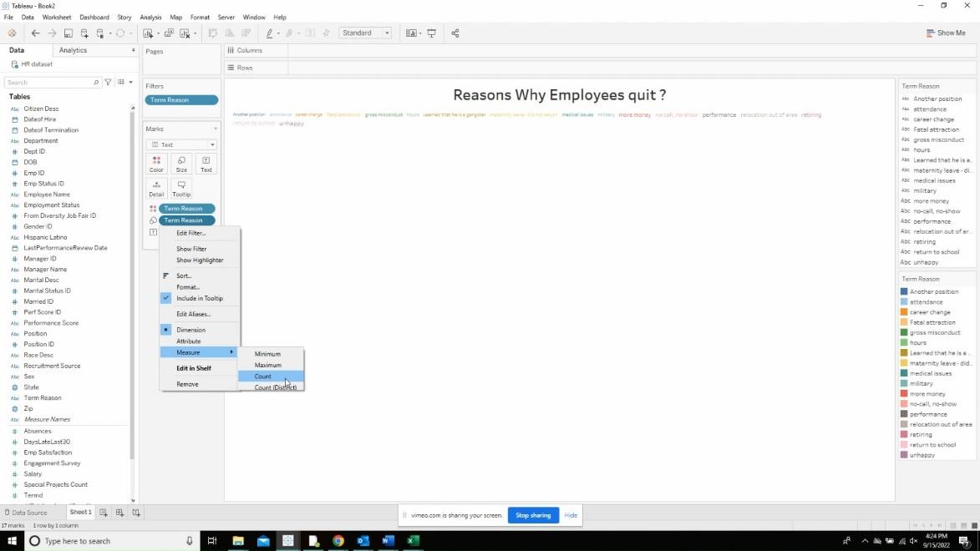The width and height of the screenshot is (980, 551).
Task: Click the Another position color swatch
Action: click(904, 291)
